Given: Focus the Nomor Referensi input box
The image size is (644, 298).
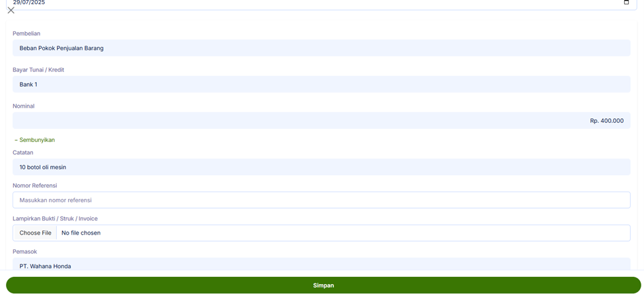Looking at the screenshot, I should pyautogui.click(x=321, y=200).
